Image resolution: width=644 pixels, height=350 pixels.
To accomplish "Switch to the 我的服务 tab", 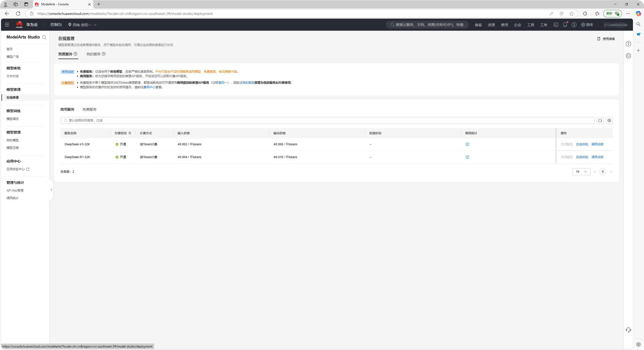I will tap(93, 54).
